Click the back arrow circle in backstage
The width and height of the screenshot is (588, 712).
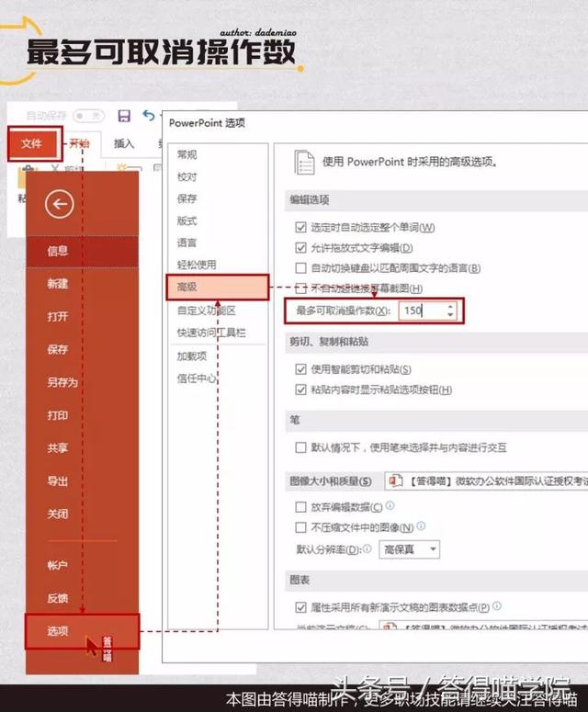(60, 204)
